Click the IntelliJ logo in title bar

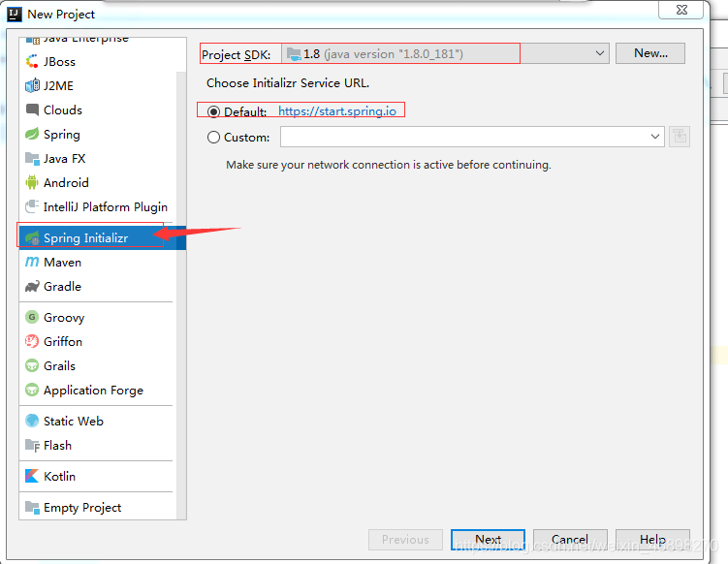click(x=15, y=15)
